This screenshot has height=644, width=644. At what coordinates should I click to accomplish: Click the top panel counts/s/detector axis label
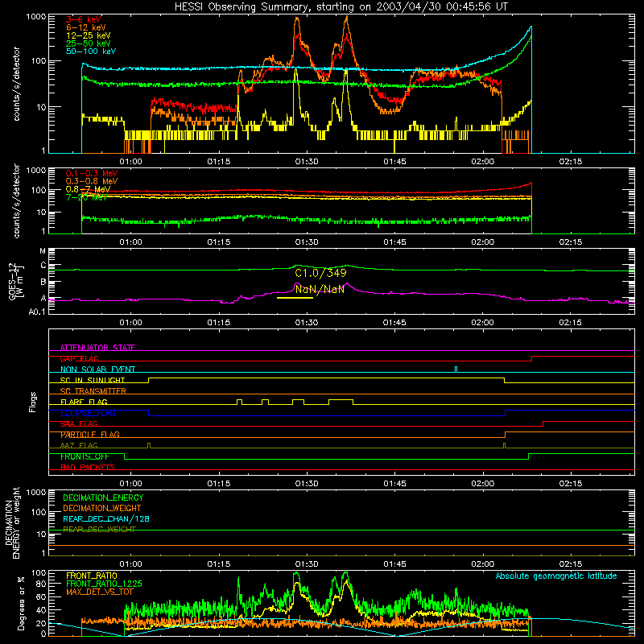[x=16, y=84]
